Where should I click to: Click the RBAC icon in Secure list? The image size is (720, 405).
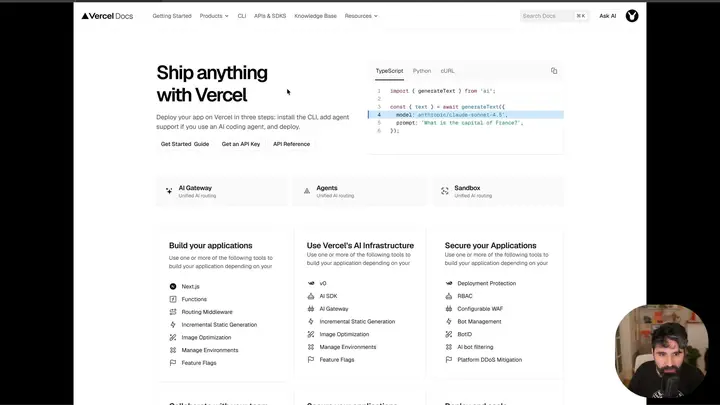[x=449, y=296]
